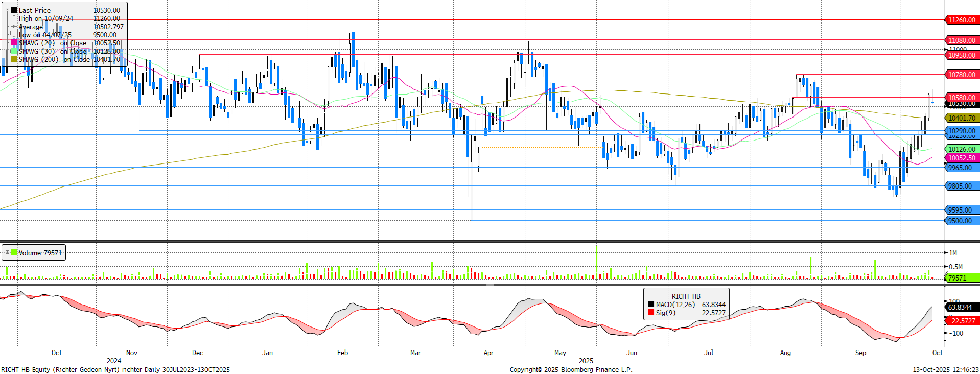Click the 10780.00 resistance level label
Screen dimensions: 980x374
point(962,75)
